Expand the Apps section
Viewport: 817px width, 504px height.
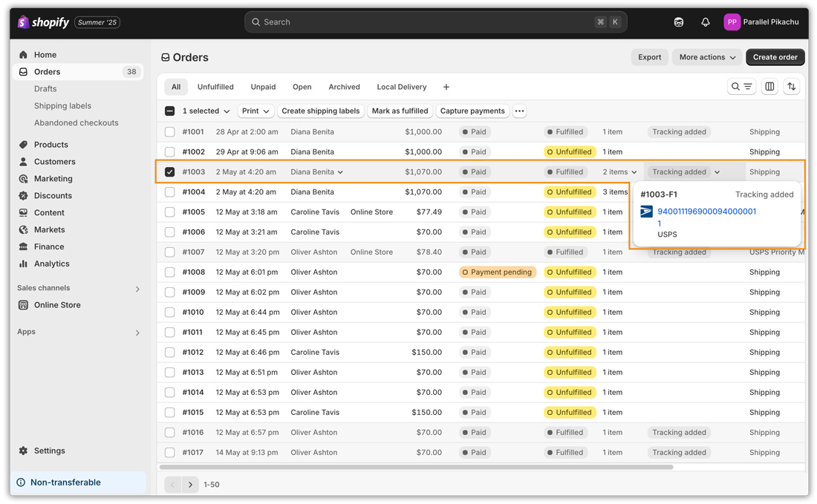click(137, 333)
